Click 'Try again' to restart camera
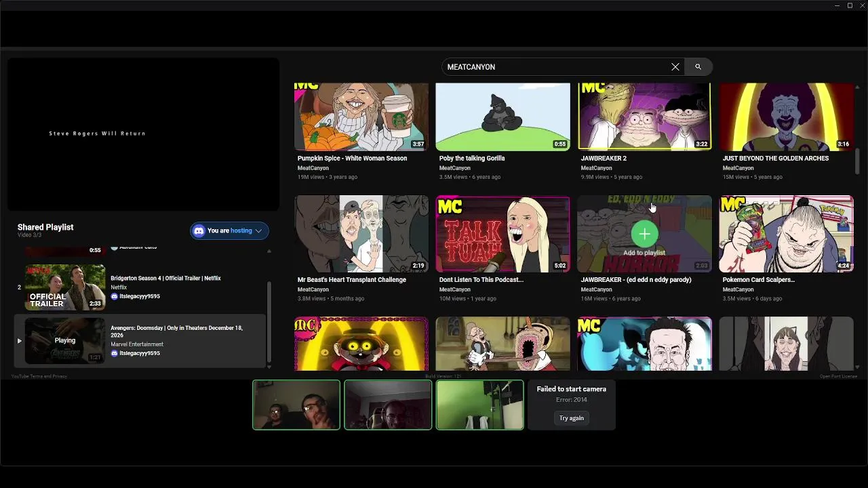This screenshot has width=868, height=488. (572, 418)
